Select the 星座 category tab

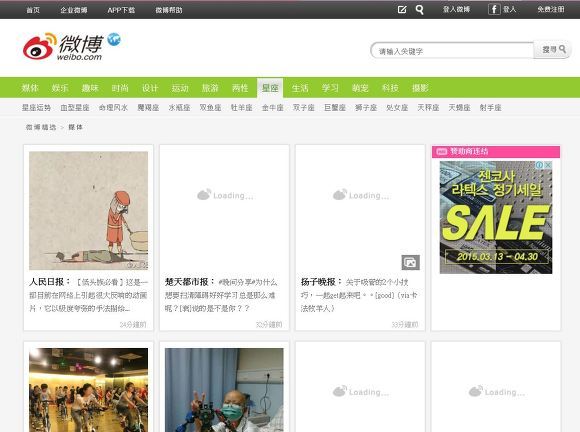click(270, 88)
